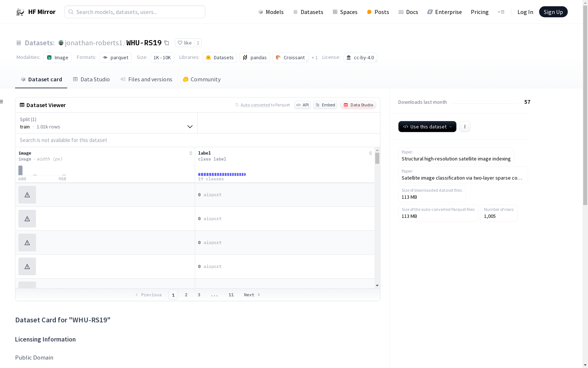
Task: Open the API button in Dataset Viewer
Action: pos(302,105)
